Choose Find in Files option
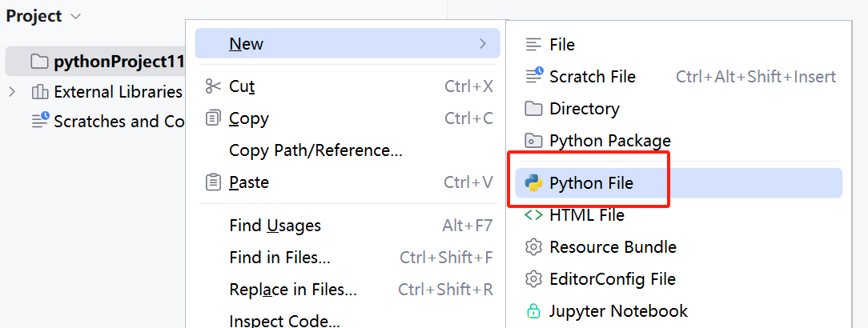 pos(279,258)
